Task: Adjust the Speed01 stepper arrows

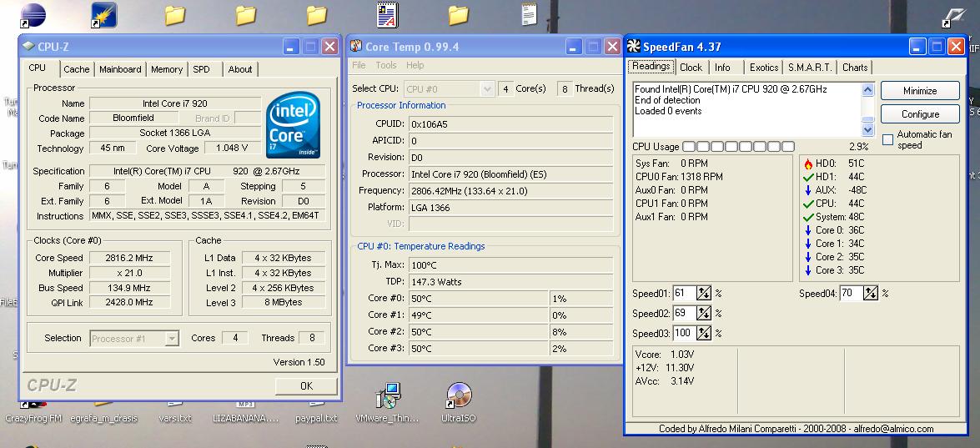Action: click(x=705, y=293)
